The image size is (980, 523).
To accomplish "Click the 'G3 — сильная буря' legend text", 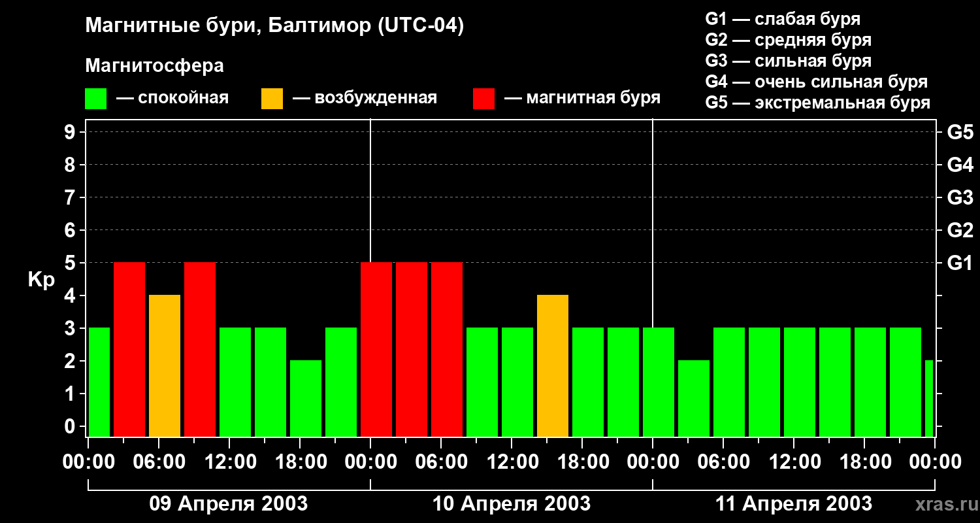I will coord(789,61).
